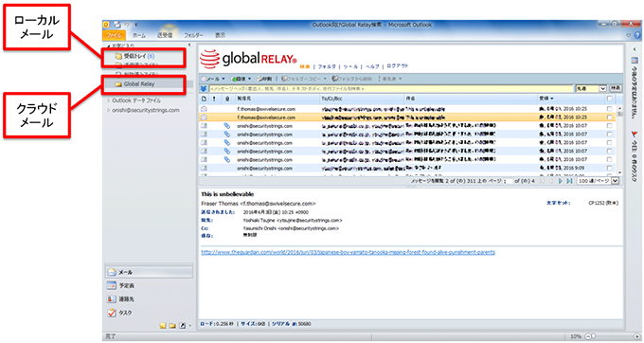Screen dimensions: 644x343
Task: Click the ヘルプ link in Global Relay header
Action: point(372,66)
